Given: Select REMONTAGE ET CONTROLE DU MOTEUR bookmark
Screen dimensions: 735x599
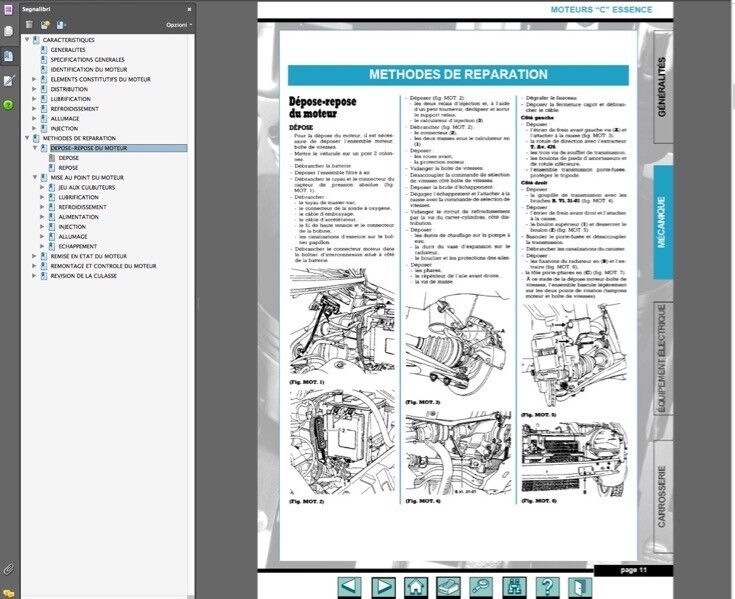Looking at the screenshot, I should click(104, 266).
